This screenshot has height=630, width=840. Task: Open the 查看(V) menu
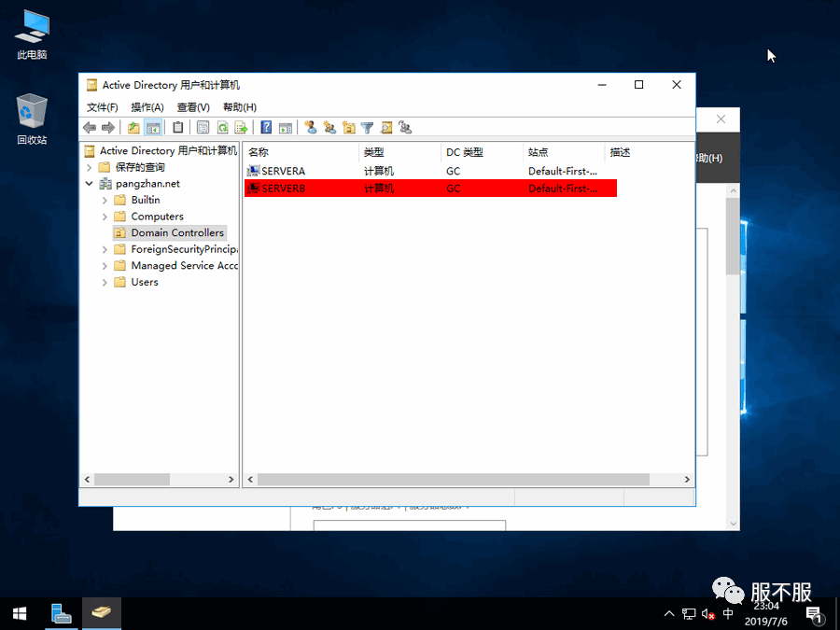(193, 107)
